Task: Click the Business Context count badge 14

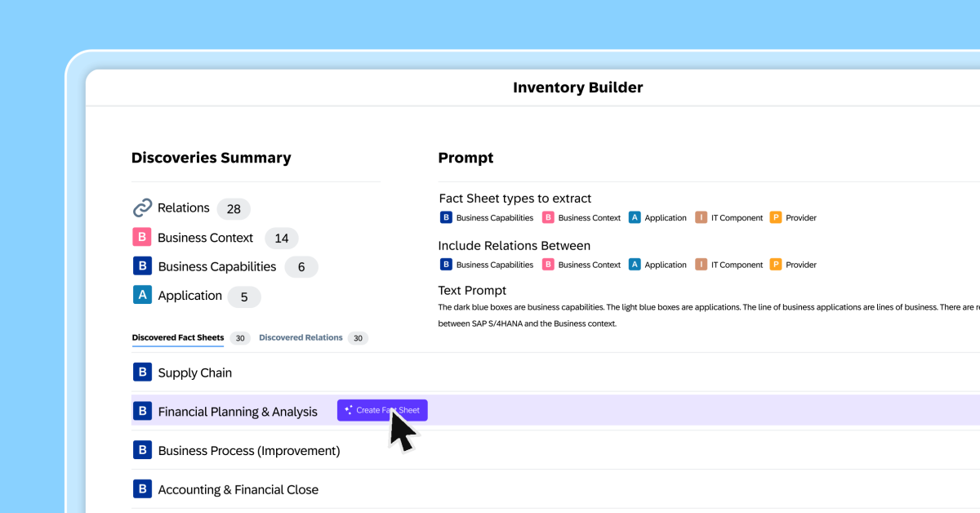Action: point(282,239)
